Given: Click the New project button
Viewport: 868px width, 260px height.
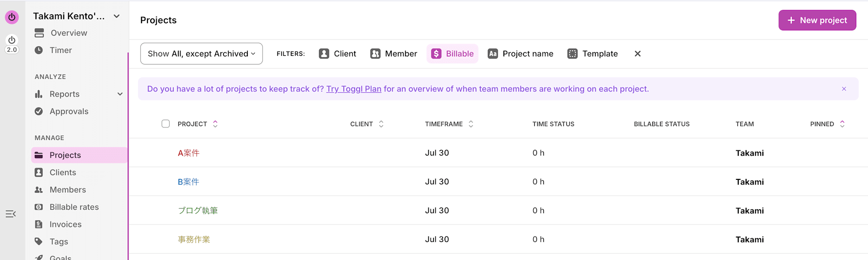Looking at the screenshot, I should [x=817, y=20].
